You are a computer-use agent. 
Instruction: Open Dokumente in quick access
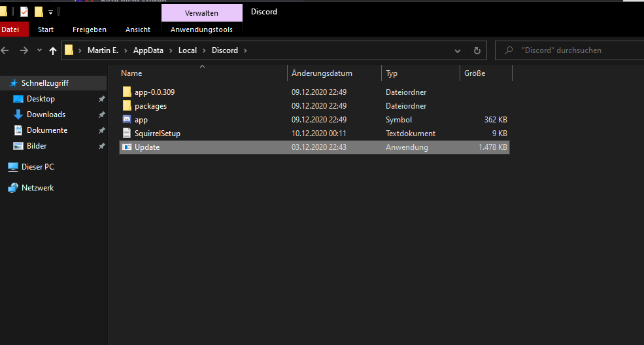pos(47,130)
